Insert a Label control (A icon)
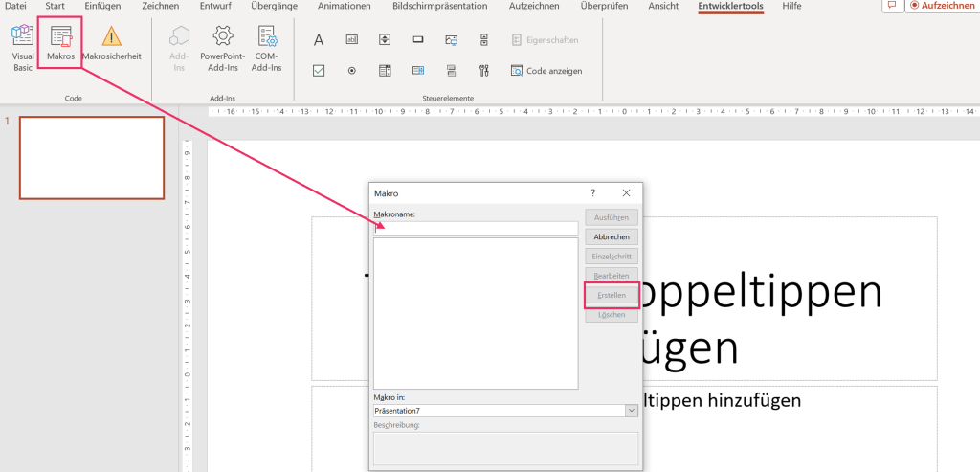The image size is (980, 472). pyautogui.click(x=319, y=40)
